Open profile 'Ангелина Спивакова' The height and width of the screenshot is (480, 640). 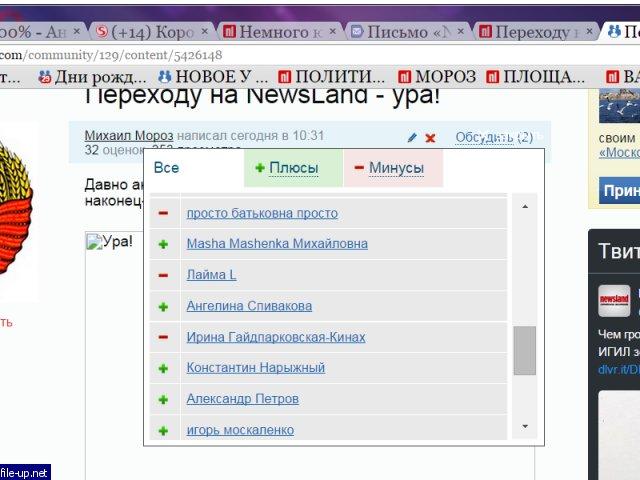click(x=249, y=306)
